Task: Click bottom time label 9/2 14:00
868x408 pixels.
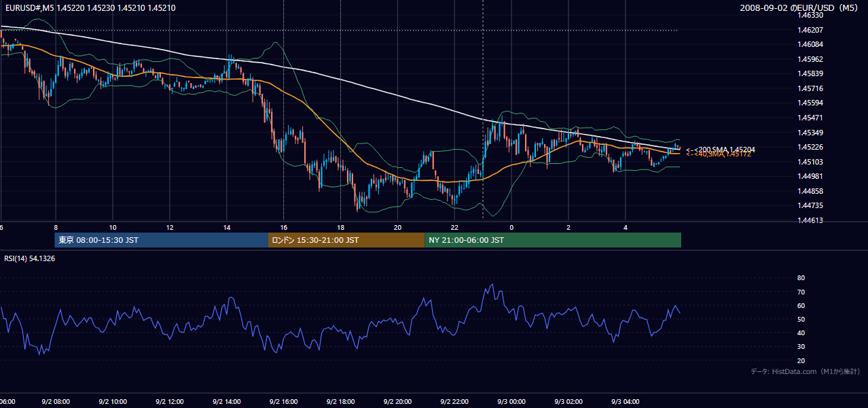Action: (x=227, y=402)
